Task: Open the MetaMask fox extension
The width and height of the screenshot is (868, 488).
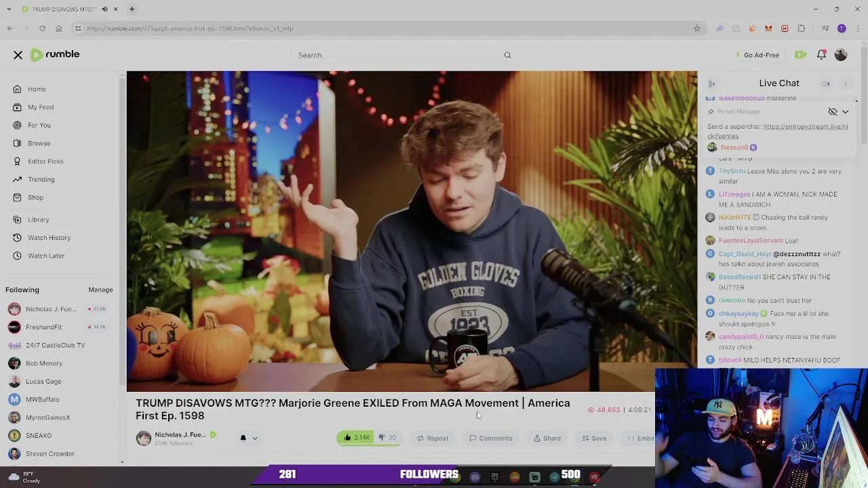Action: tap(768, 28)
